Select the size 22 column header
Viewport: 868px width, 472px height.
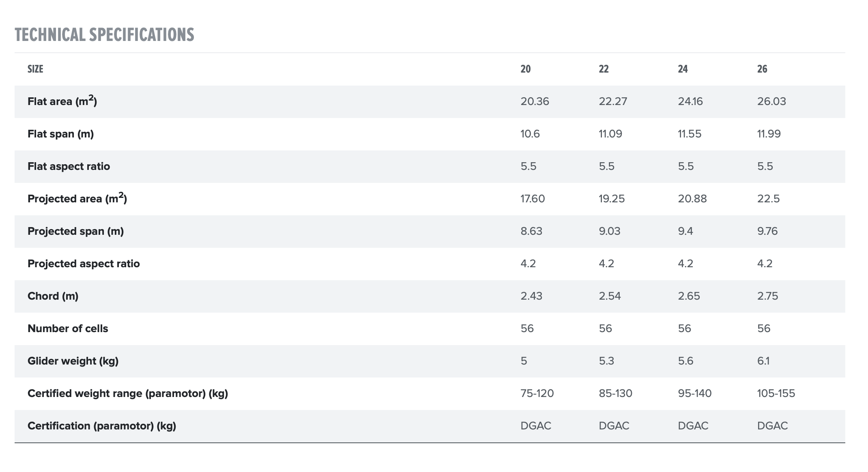click(x=604, y=69)
